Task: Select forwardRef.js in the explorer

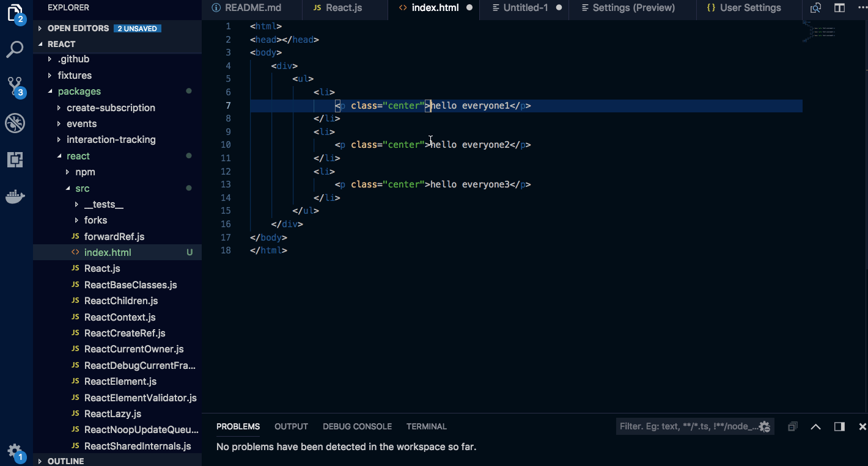Action: pos(114,236)
